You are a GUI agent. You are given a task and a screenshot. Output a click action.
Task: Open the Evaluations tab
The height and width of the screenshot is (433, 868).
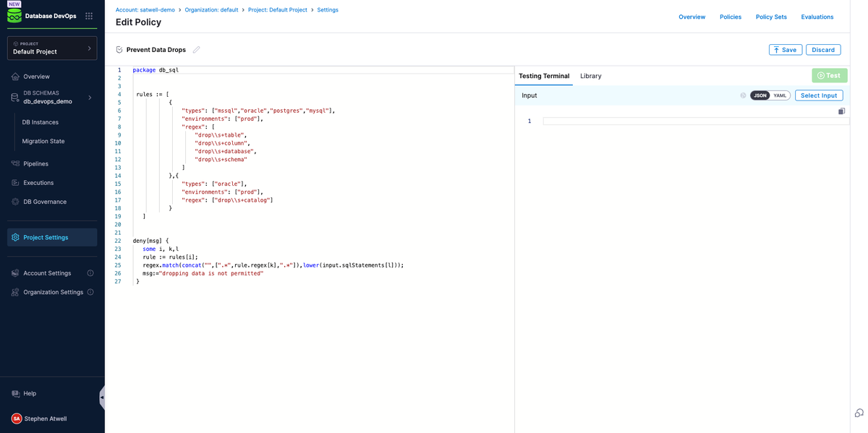[817, 17]
